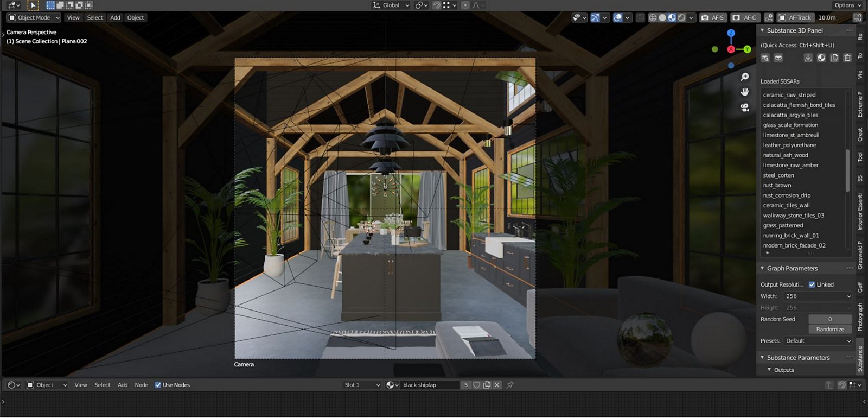Image resolution: width=868 pixels, height=418 pixels.
Task: Collapse the Substance Parameters section
Action: coord(762,358)
